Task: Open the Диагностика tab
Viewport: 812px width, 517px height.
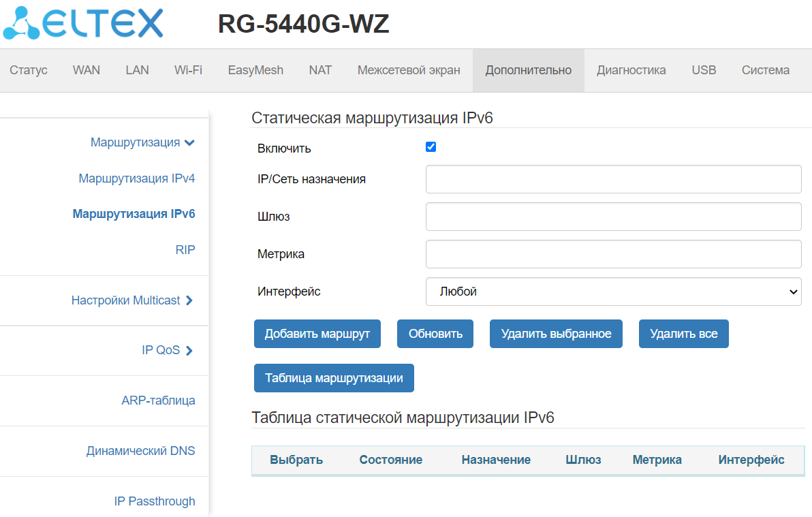Action: click(631, 70)
